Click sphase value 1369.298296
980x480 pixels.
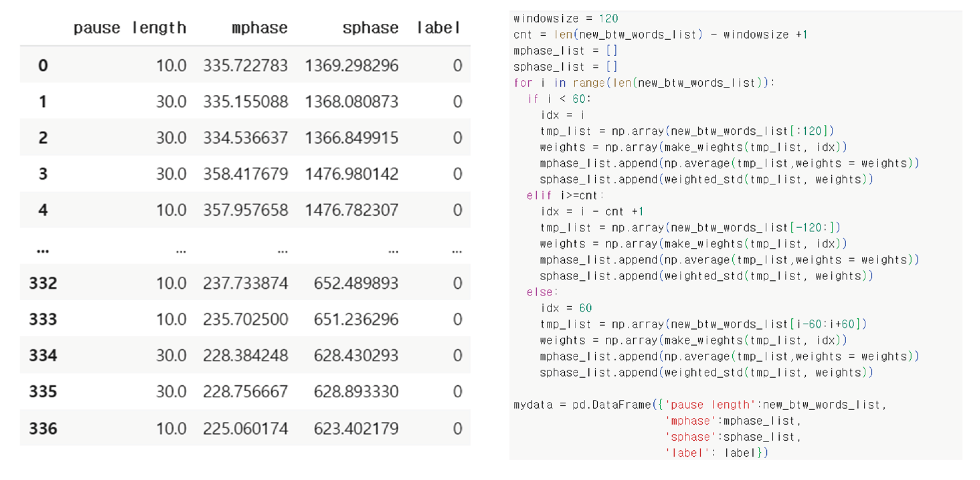pyautogui.click(x=352, y=66)
